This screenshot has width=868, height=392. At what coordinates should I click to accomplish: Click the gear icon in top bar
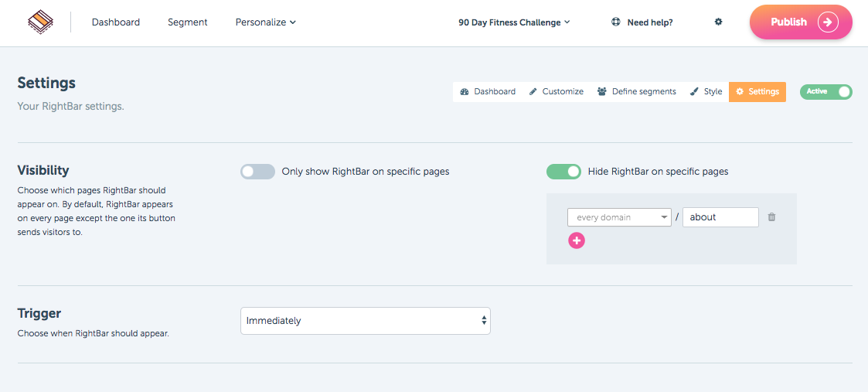[x=719, y=22]
